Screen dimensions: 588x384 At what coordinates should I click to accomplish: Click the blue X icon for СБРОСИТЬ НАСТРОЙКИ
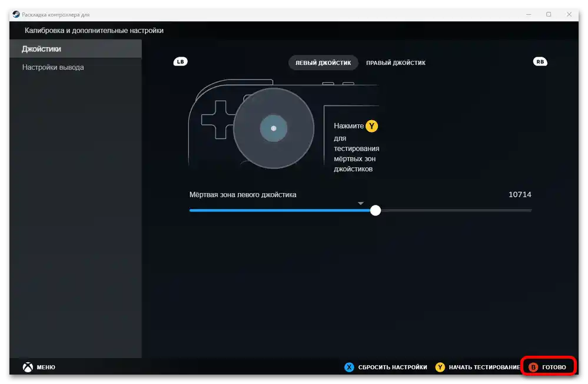[349, 367]
